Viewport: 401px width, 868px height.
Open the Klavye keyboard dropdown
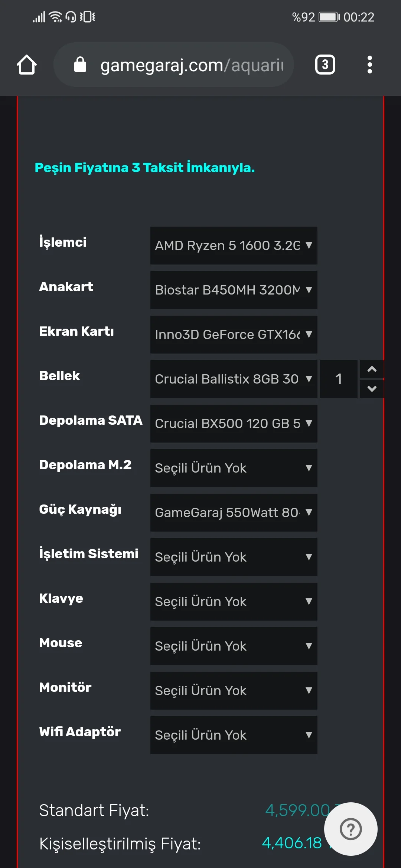click(234, 602)
